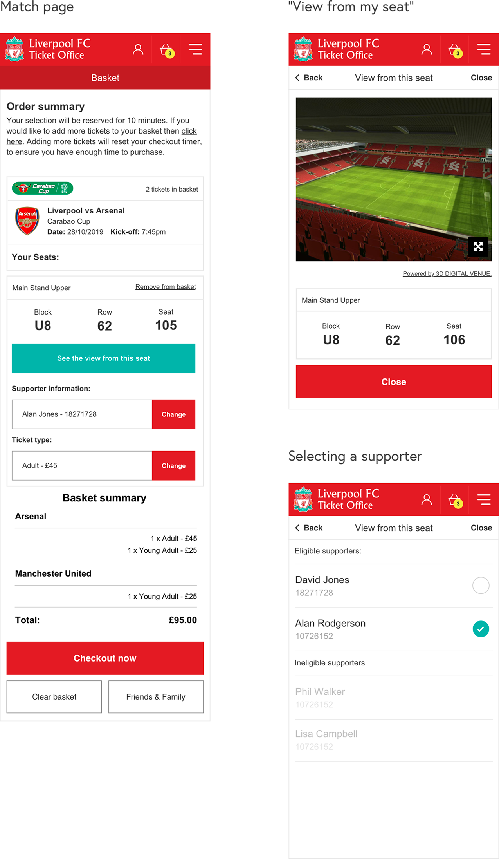Open basket icon in Match page header
Image resolution: width=499 pixels, height=868 pixels.
[x=167, y=50]
